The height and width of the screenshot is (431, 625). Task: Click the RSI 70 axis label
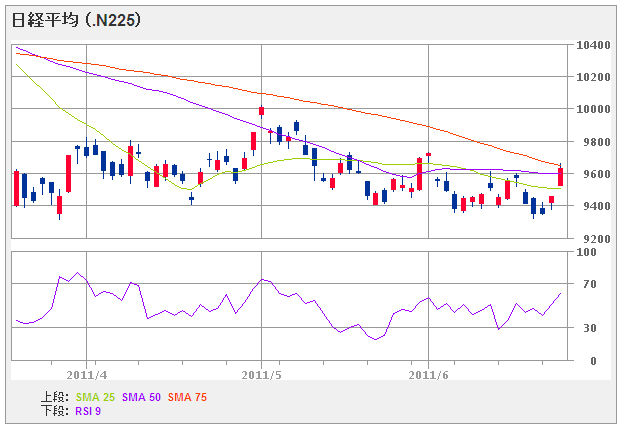click(590, 284)
